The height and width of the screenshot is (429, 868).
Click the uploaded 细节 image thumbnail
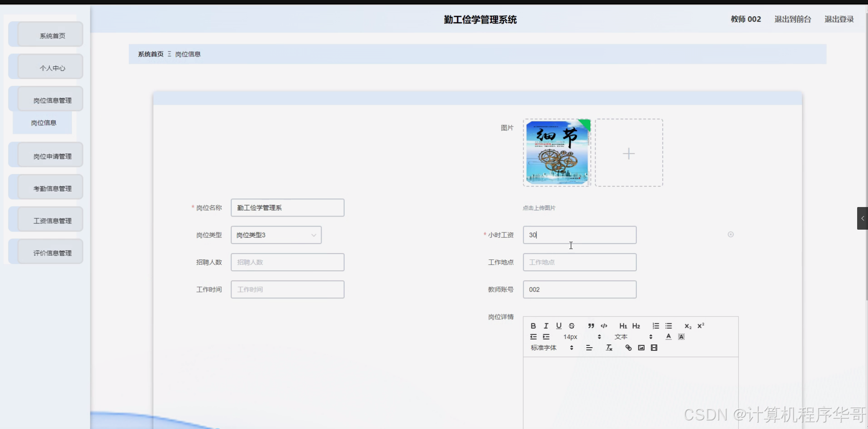pyautogui.click(x=556, y=152)
